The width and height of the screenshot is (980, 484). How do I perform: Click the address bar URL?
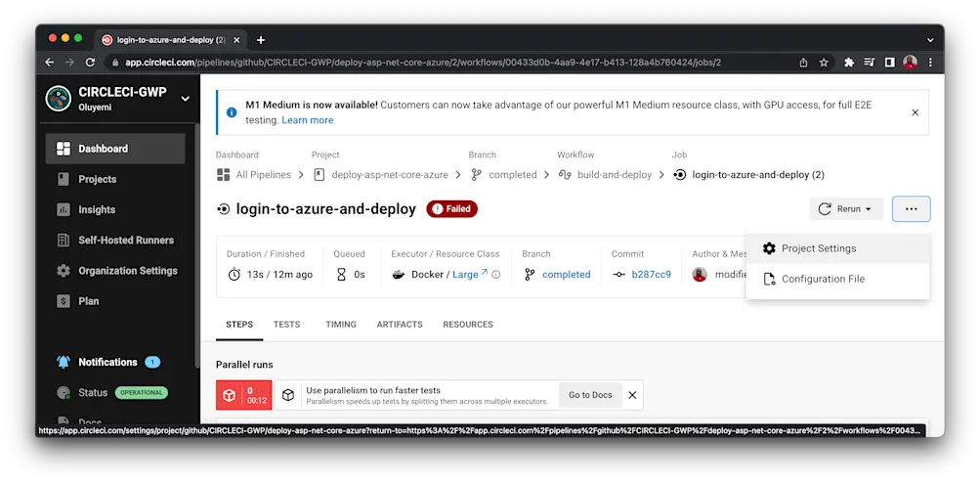tap(423, 63)
